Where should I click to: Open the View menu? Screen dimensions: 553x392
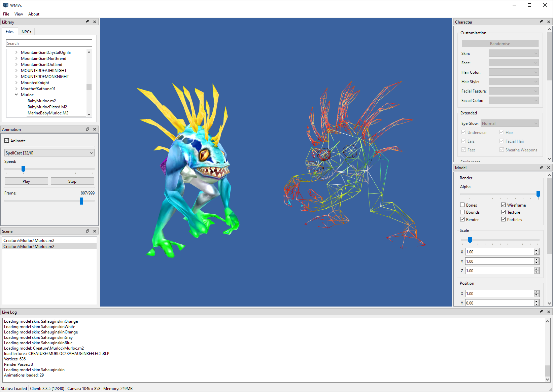(19, 14)
